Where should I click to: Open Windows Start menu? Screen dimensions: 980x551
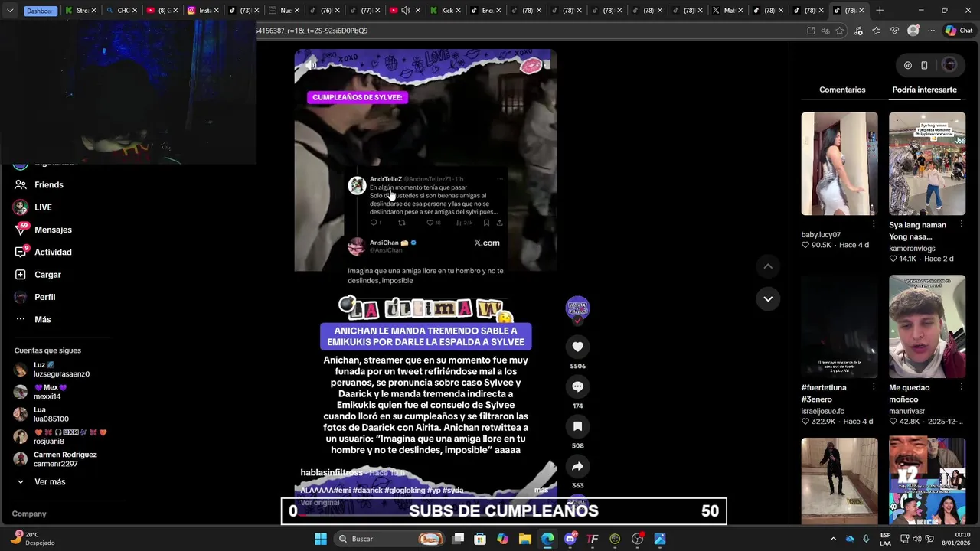point(321,539)
